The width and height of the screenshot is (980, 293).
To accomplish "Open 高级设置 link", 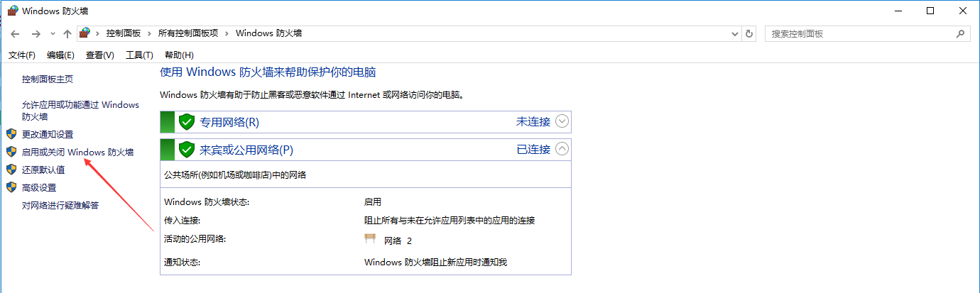I will tap(39, 187).
